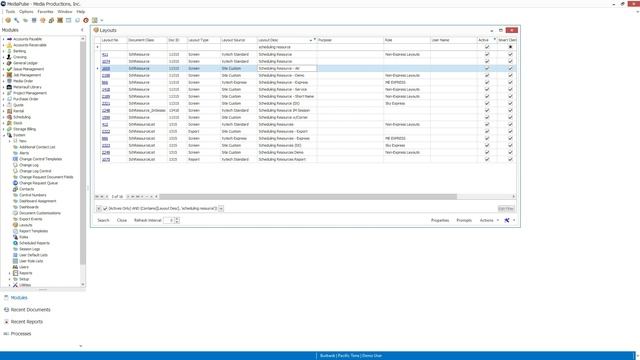
Task: Toggle Smart Client checkbox for Scheduling Resources - Export
Action: click(510, 131)
